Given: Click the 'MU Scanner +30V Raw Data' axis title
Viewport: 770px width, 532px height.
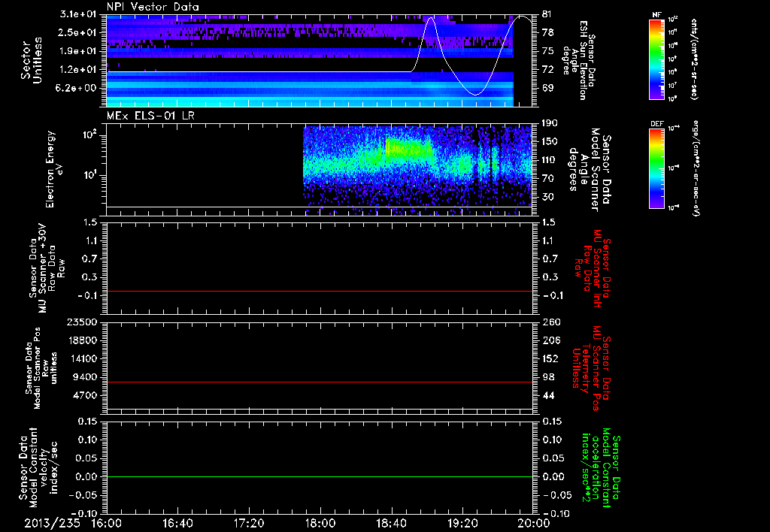Looking at the screenshot, I should coord(47,268).
